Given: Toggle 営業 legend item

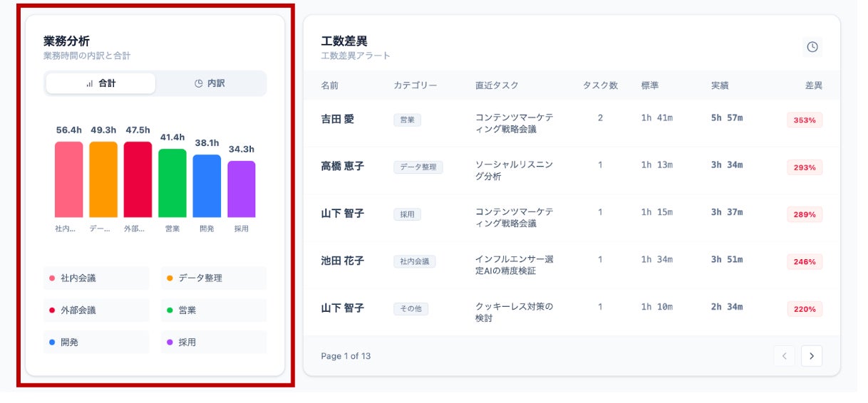Looking at the screenshot, I should [213, 310].
